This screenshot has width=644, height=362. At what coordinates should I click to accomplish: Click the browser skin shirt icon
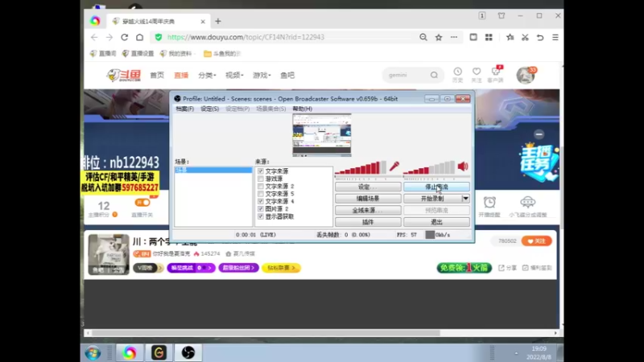pos(502,15)
